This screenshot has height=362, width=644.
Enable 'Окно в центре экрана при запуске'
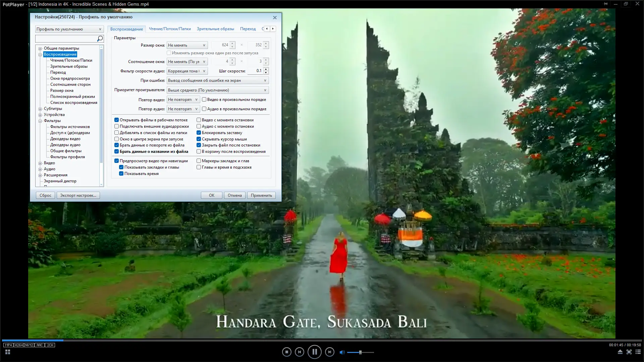(x=116, y=139)
